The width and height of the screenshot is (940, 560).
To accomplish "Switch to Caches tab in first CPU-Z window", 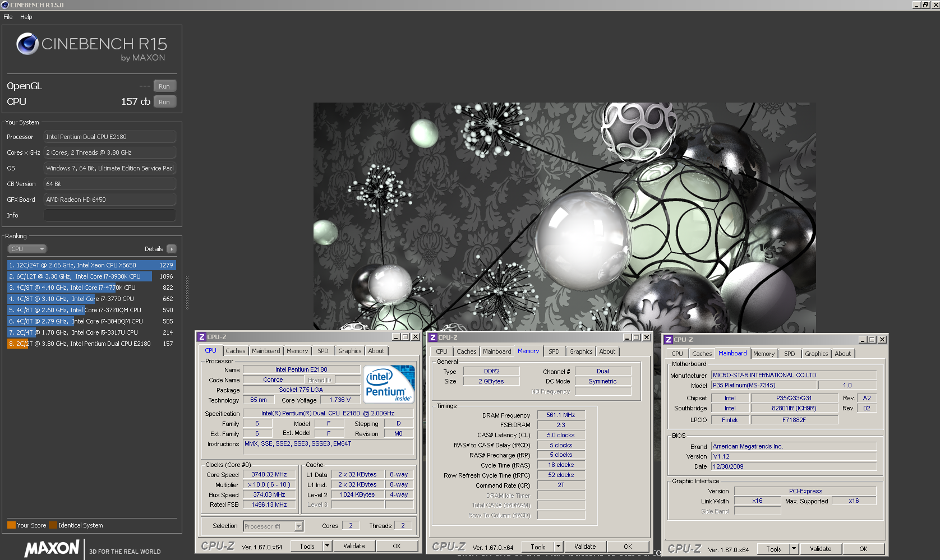I will 236,351.
